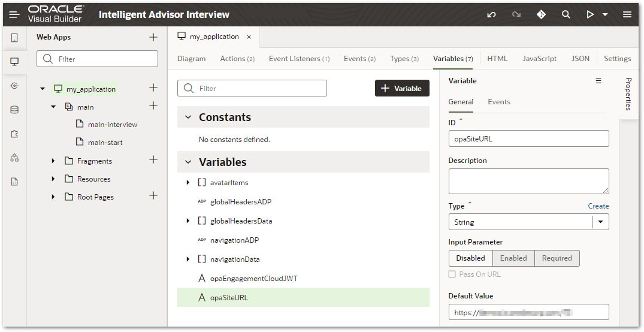The image size is (644, 332).
Task: Click the plus icon beside main flow
Action: tap(153, 105)
